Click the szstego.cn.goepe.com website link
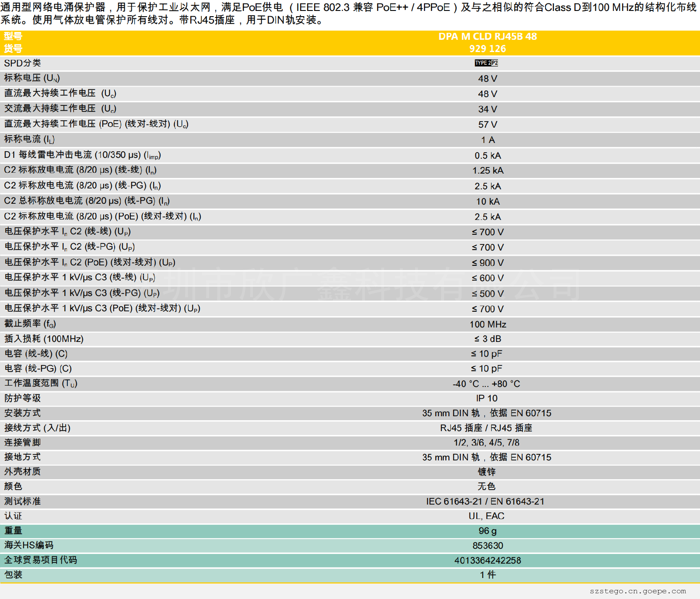Screen dimensions: 700x599 pyautogui.click(x=637, y=591)
